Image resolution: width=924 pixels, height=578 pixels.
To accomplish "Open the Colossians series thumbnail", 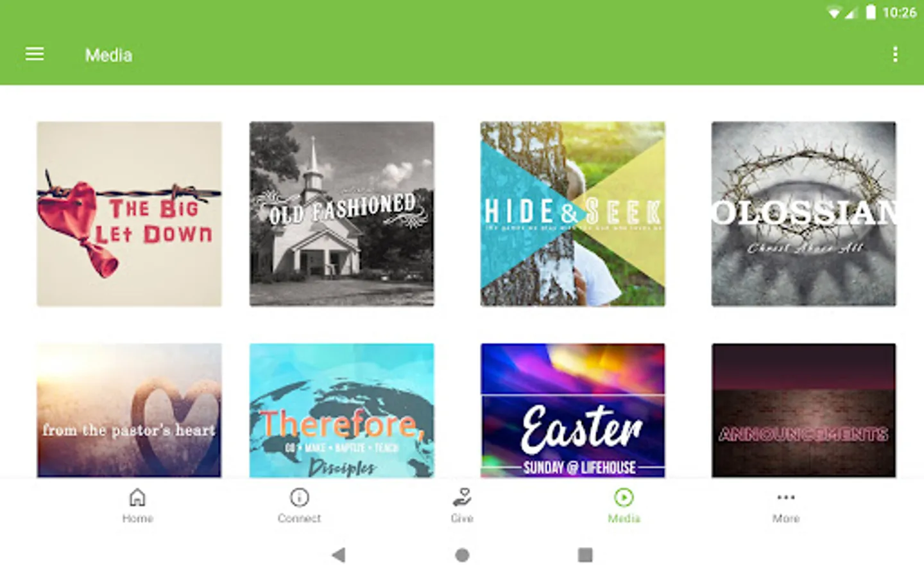I will click(804, 214).
